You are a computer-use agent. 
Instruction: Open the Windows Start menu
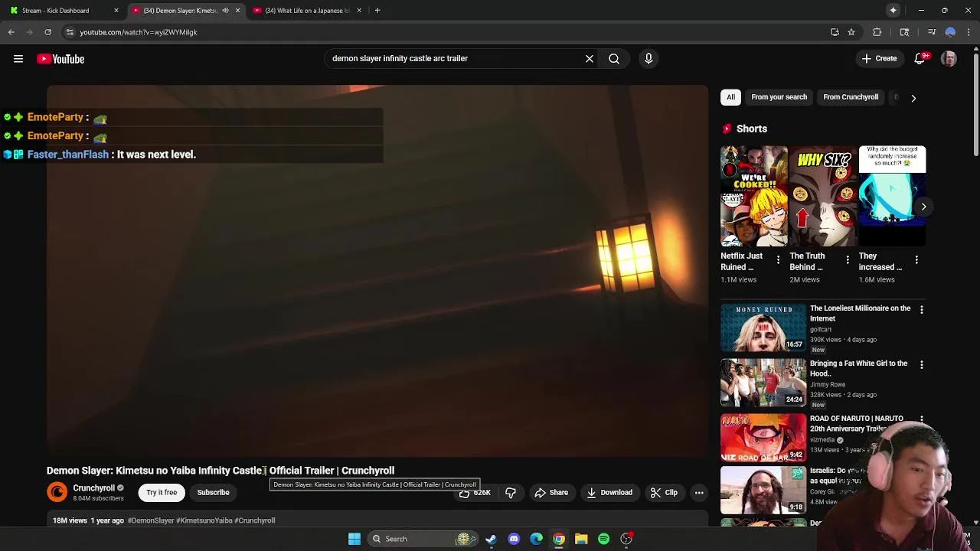tap(354, 539)
